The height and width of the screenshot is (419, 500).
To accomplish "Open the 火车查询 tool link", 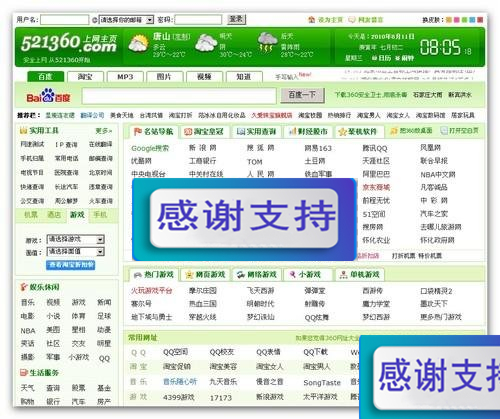I will (101, 201).
